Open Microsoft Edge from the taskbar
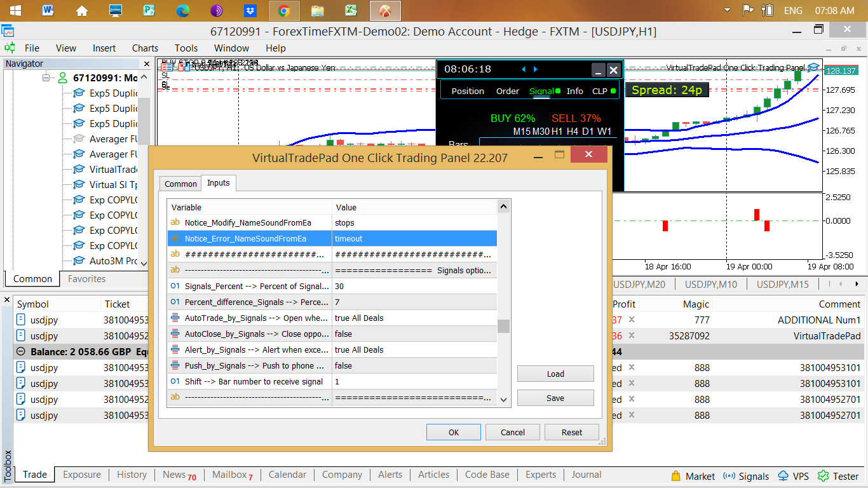This screenshot has width=868, height=488. pyautogui.click(x=183, y=10)
